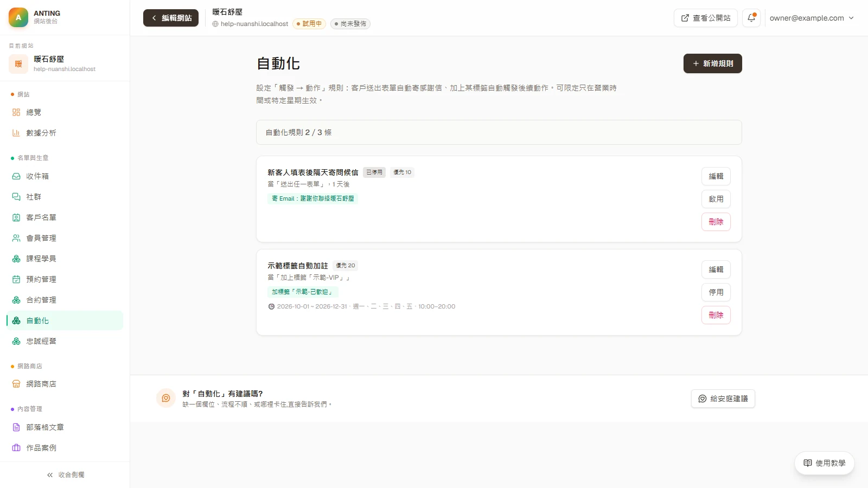Click the 作品案例 briefcase icon

[x=16, y=448]
